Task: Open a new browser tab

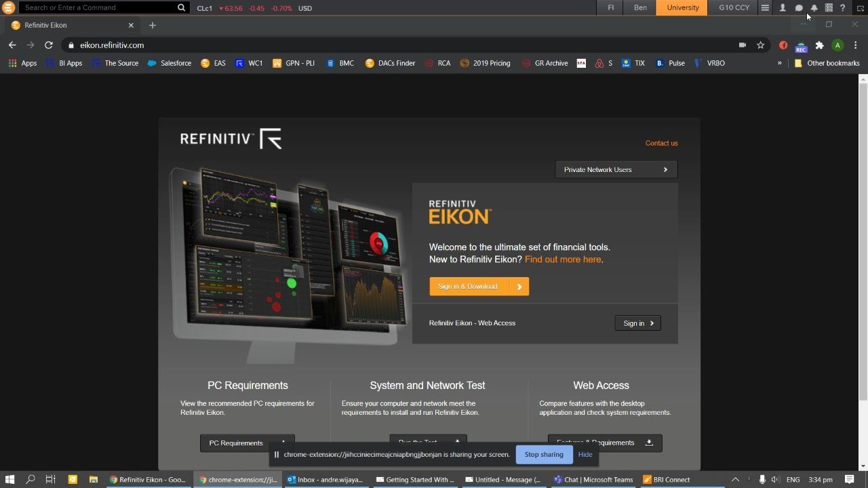Action: 153,25
